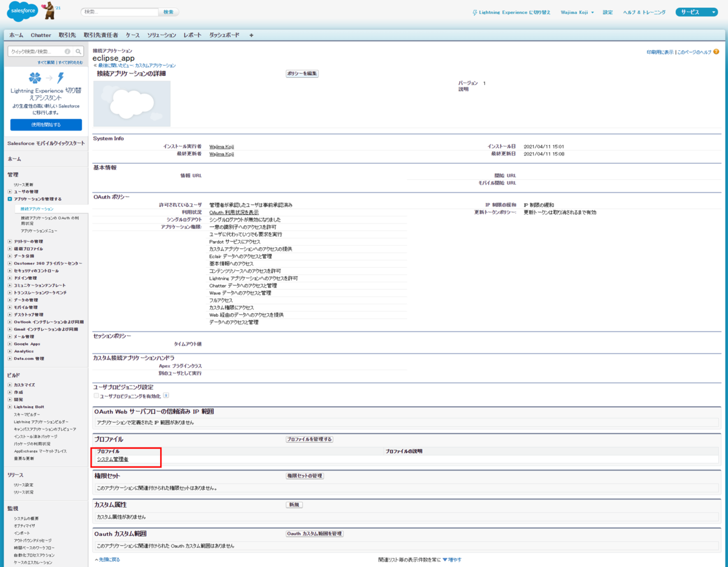Open the 取引先 tab
This screenshot has height=567, width=728.
(67, 35)
